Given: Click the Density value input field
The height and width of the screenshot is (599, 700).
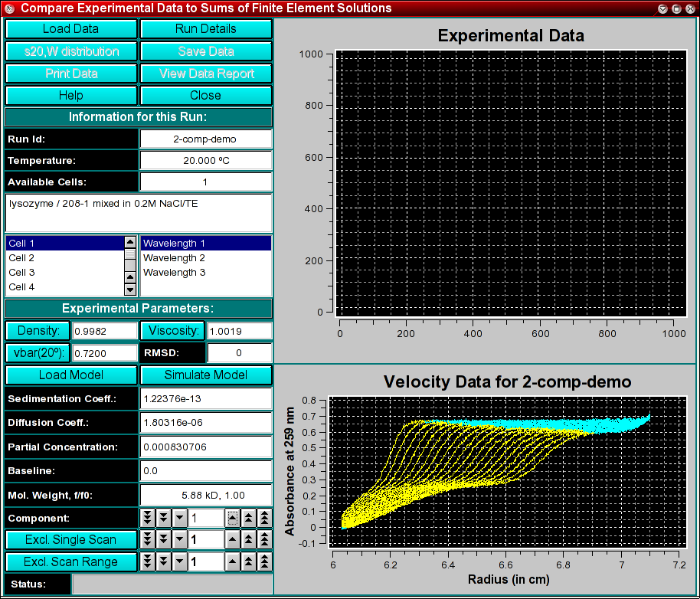Looking at the screenshot, I should click(104, 331).
